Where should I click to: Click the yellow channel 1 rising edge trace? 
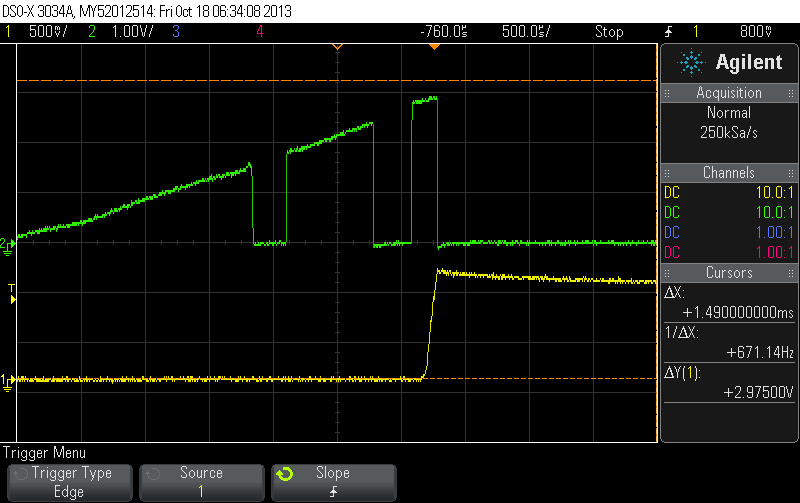pyautogui.click(x=431, y=324)
